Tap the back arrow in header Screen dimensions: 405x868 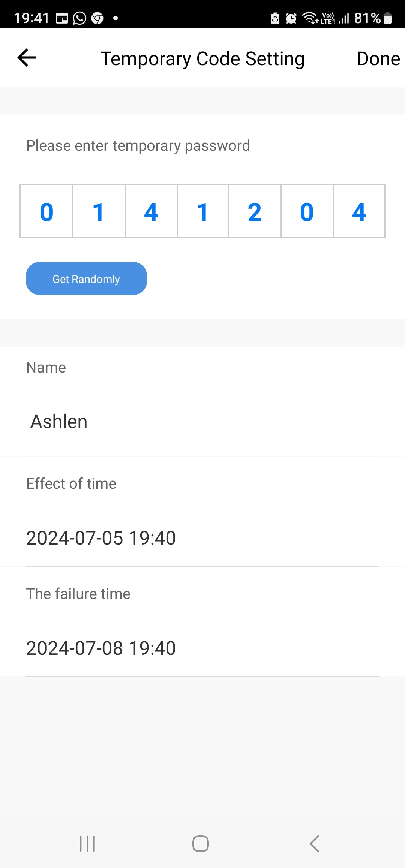27,58
